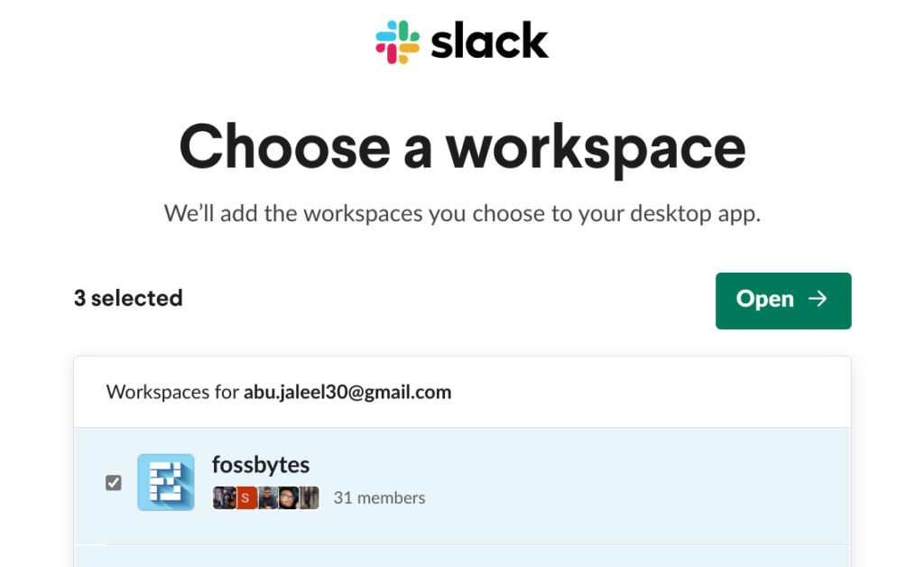Click the first fossbytes member avatar
This screenshot has width=924, height=567.
coord(224,497)
